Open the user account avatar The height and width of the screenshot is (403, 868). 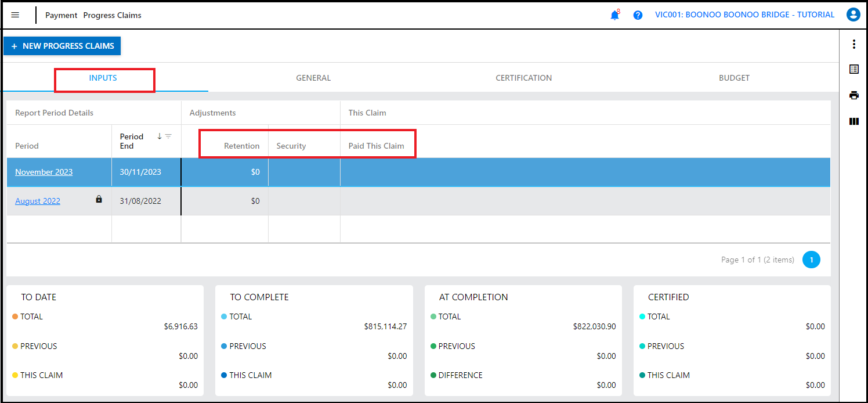(853, 15)
